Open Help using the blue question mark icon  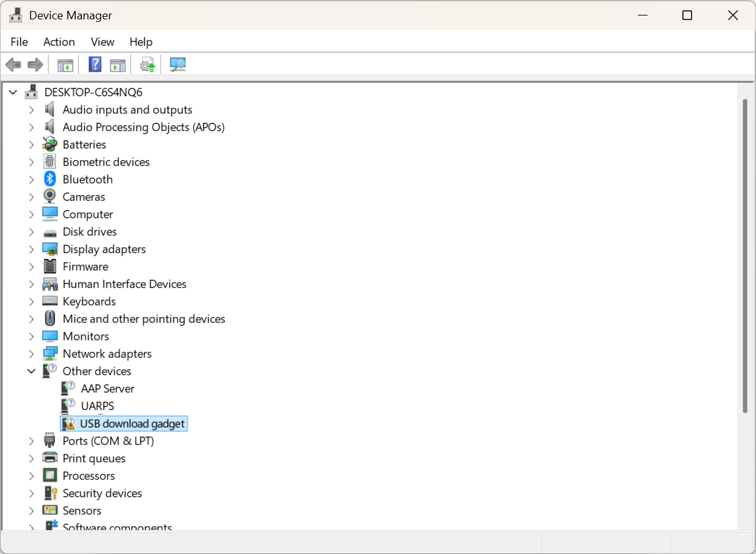94,64
